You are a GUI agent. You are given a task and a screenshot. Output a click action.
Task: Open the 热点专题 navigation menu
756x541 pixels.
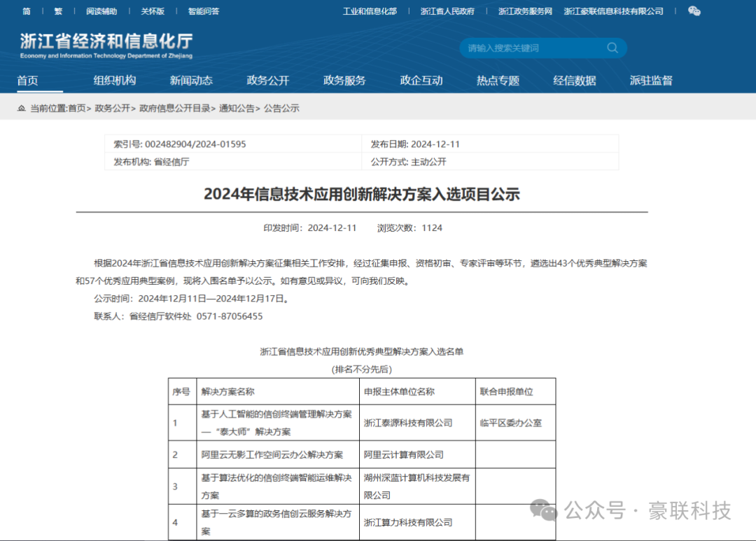point(498,80)
